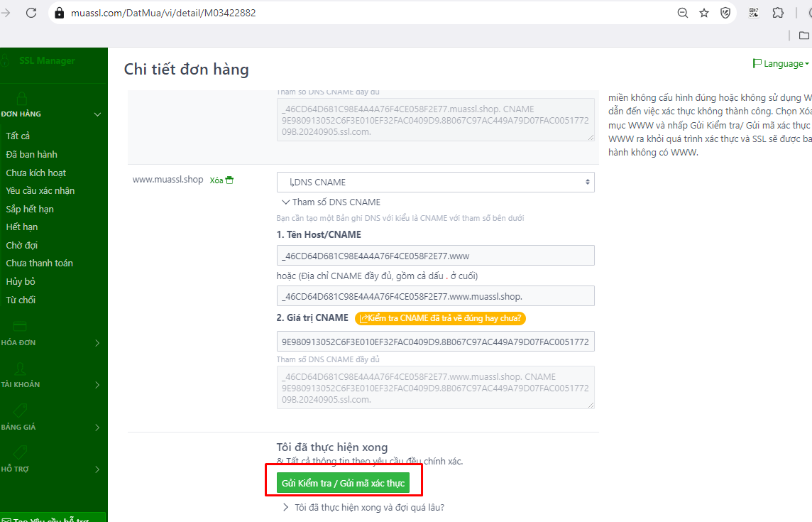Click the bookmarks folder icon

coord(803,36)
